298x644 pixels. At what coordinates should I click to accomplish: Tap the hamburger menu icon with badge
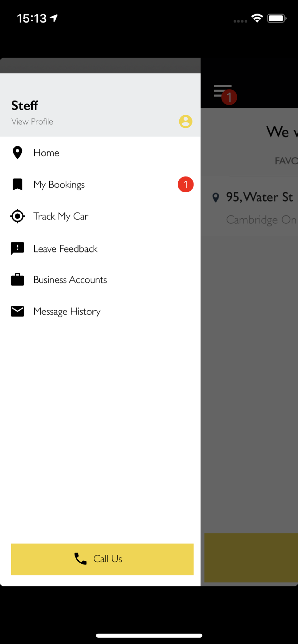[225, 94]
